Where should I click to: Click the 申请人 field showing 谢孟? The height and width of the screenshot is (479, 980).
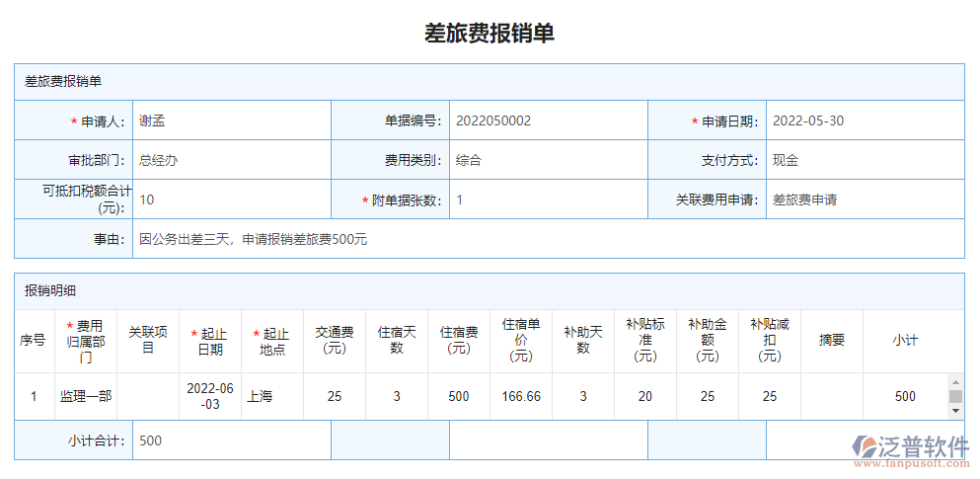tap(232, 120)
